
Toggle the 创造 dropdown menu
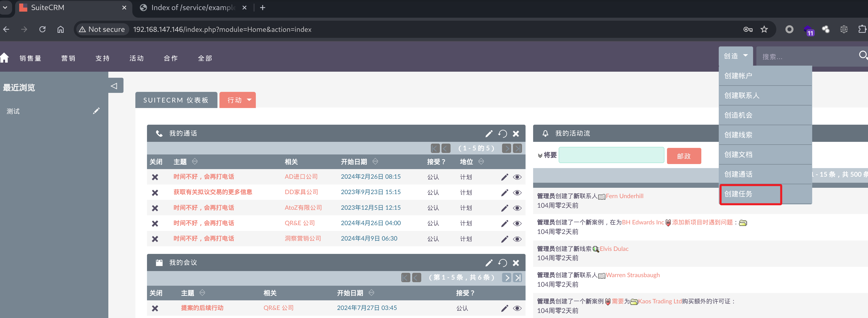pyautogui.click(x=735, y=56)
